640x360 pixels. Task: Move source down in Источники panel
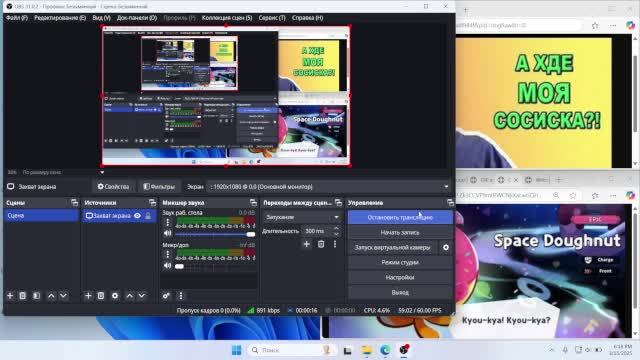click(x=142, y=296)
